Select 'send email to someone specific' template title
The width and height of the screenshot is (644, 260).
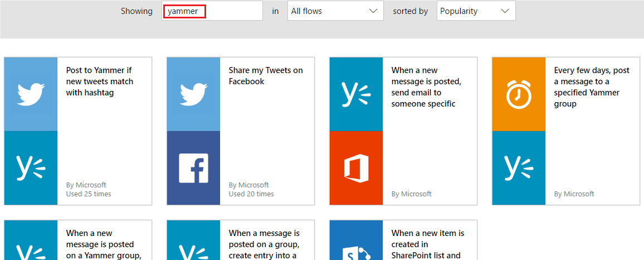click(426, 87)
